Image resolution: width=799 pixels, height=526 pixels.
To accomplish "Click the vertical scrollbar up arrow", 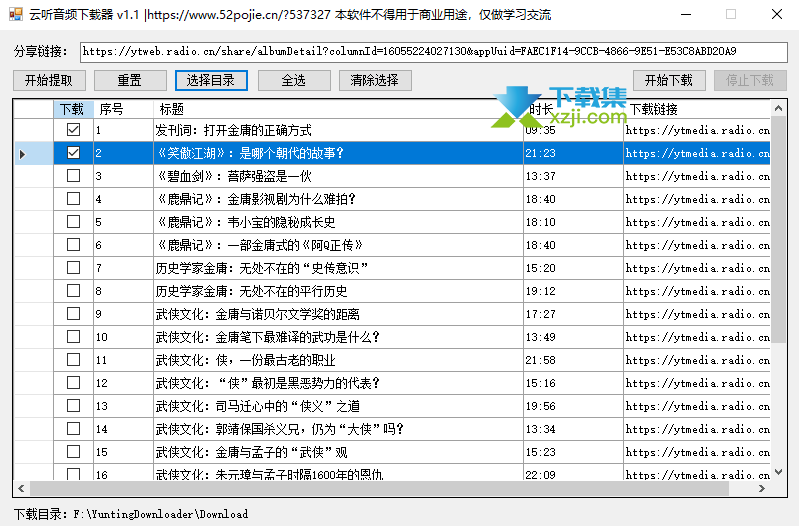I will [x=778, y=108].
